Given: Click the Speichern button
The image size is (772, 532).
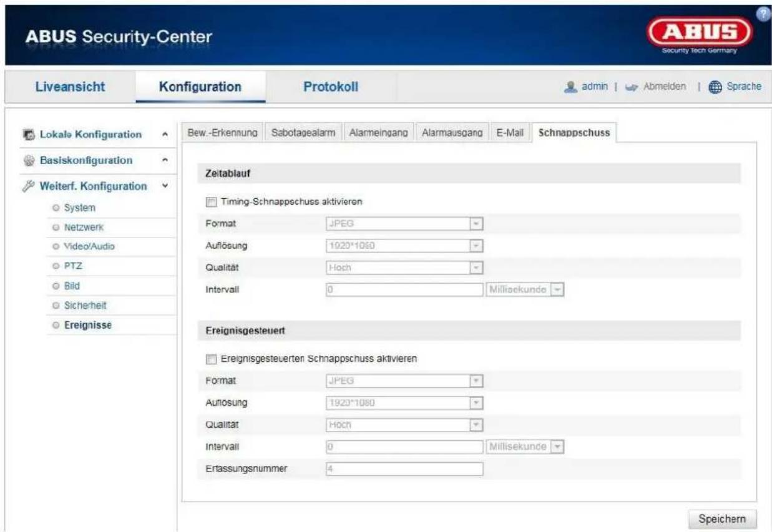Looking at the screenshot, I should pos(722,519).
